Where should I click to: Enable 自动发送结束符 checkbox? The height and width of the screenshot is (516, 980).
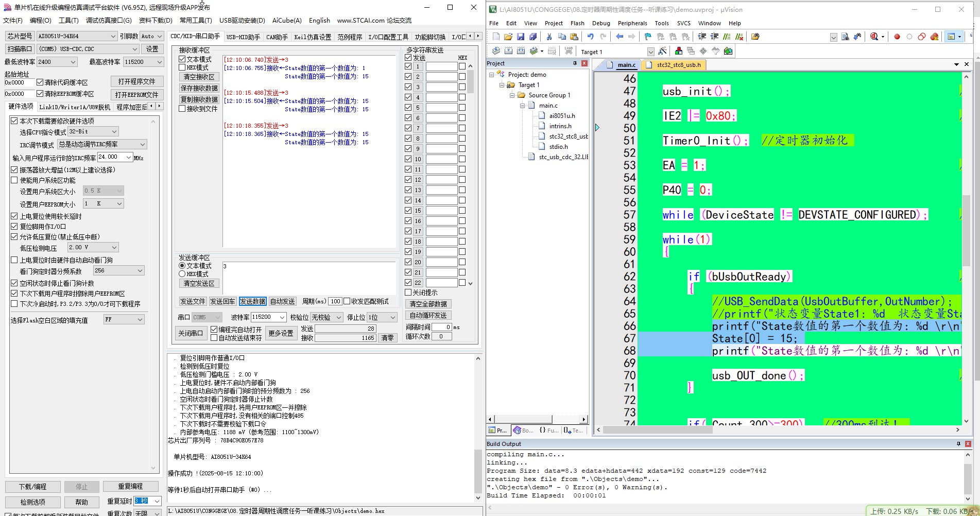pyautogui.click(x=214, y=338)
